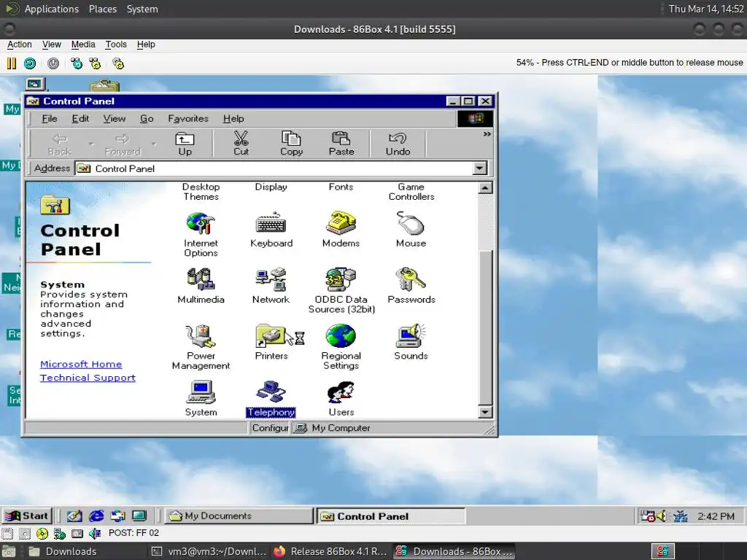Open the 86Box Action menu

pyautogui.click(x=20, y=44)
